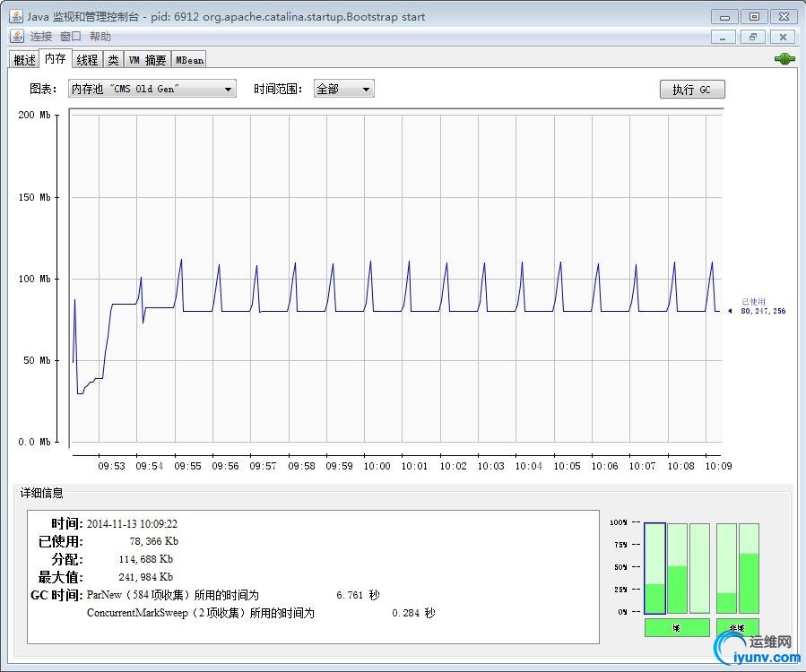Expand the 时间范围 time range dropdown
This screenshot has height=672, width=806.
click(343, 89)
